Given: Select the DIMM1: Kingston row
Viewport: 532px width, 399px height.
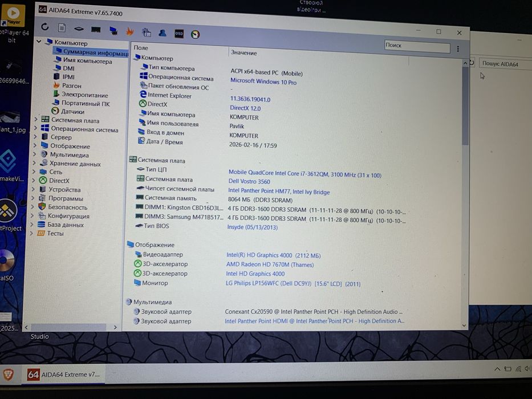Looking at the screenshot, I should point(270,209).
